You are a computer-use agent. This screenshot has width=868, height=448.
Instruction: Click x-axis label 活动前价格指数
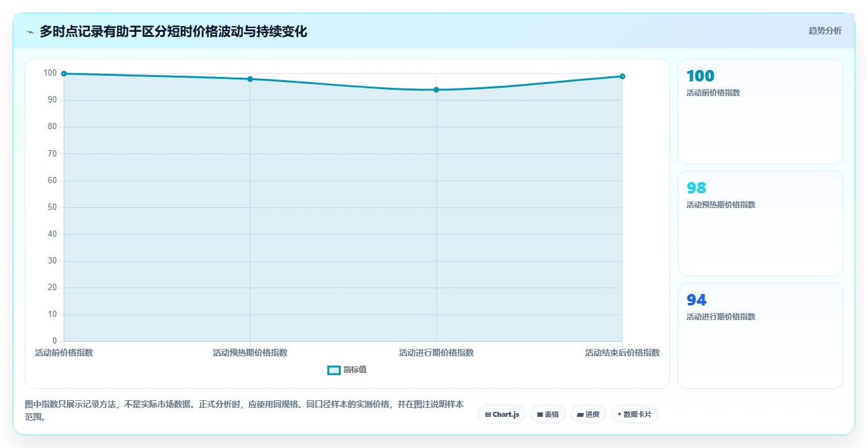[x=64, y=353]
